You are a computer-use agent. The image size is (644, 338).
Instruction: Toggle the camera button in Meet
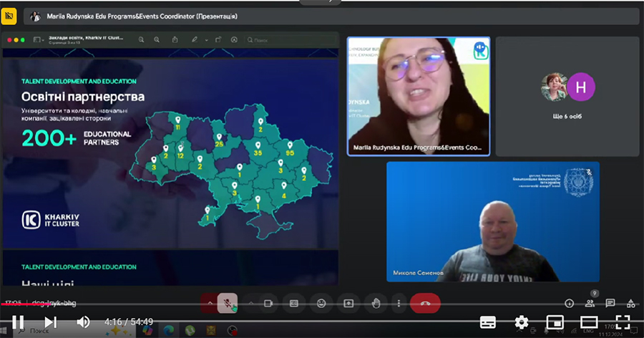pyautogui.click(x=268, y=304)
